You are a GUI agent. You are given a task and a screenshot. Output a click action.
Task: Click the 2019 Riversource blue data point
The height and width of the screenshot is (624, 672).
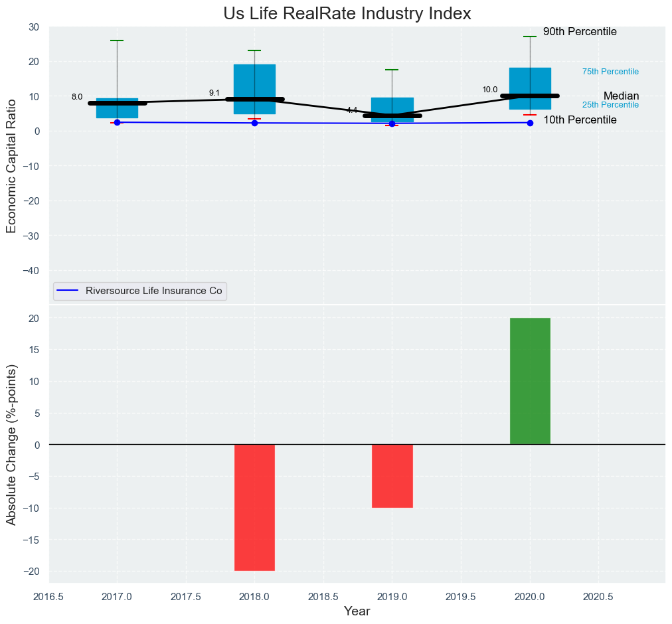point(392,123)
